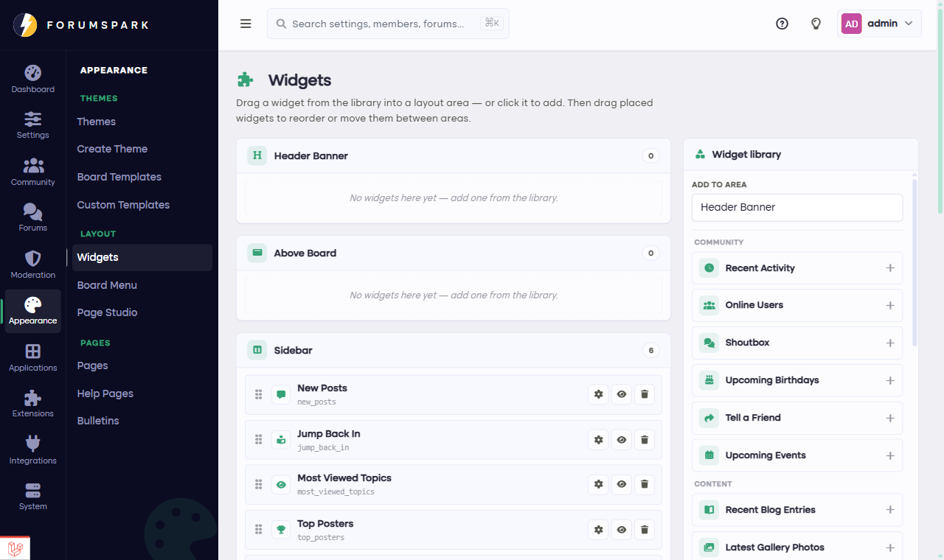The height and width of the screenshot is (560, 944).
Task: Select Board Templates in the menu
Action: click(x=142, y=177)
